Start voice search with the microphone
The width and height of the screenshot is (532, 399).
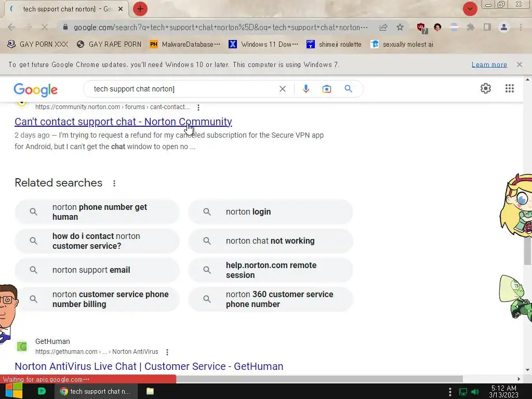point(305,89)
